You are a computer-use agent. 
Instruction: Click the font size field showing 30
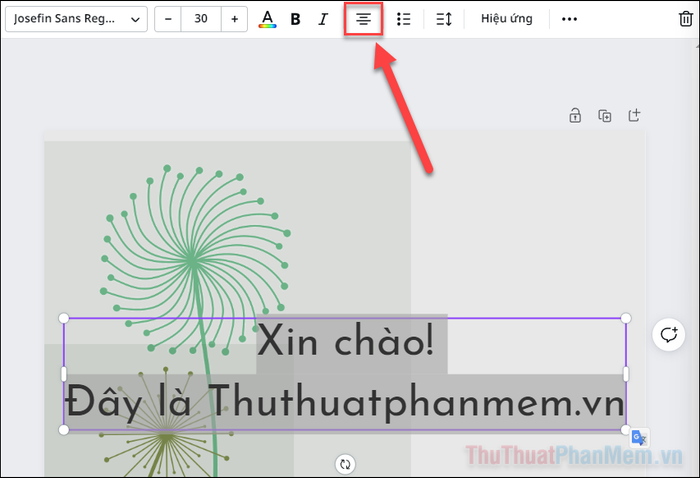point(201,19)
